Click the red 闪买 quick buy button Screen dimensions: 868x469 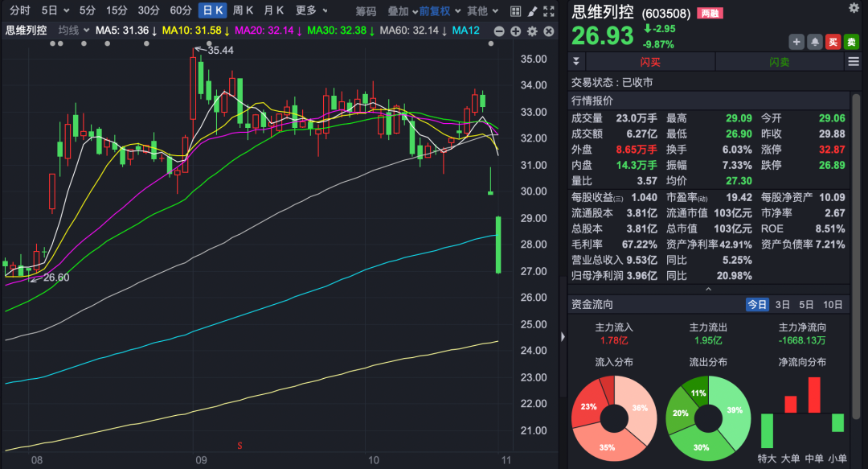[649, 62]
